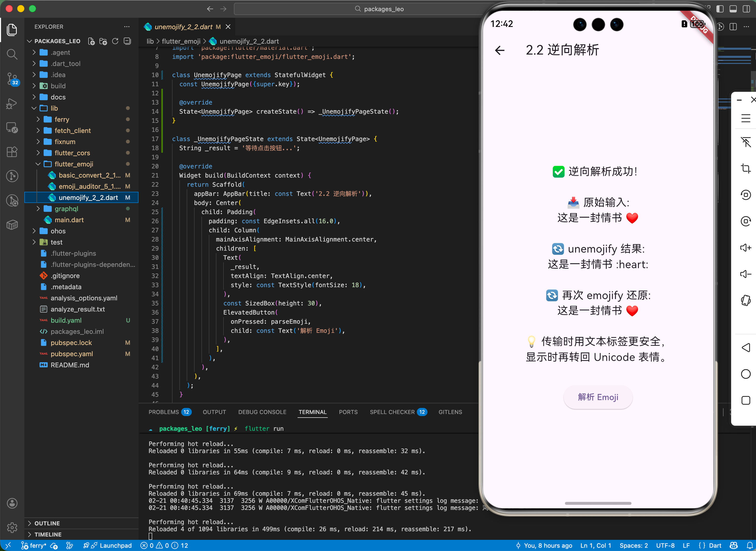Expand the ohos folder in Explorer

(59, 231)
